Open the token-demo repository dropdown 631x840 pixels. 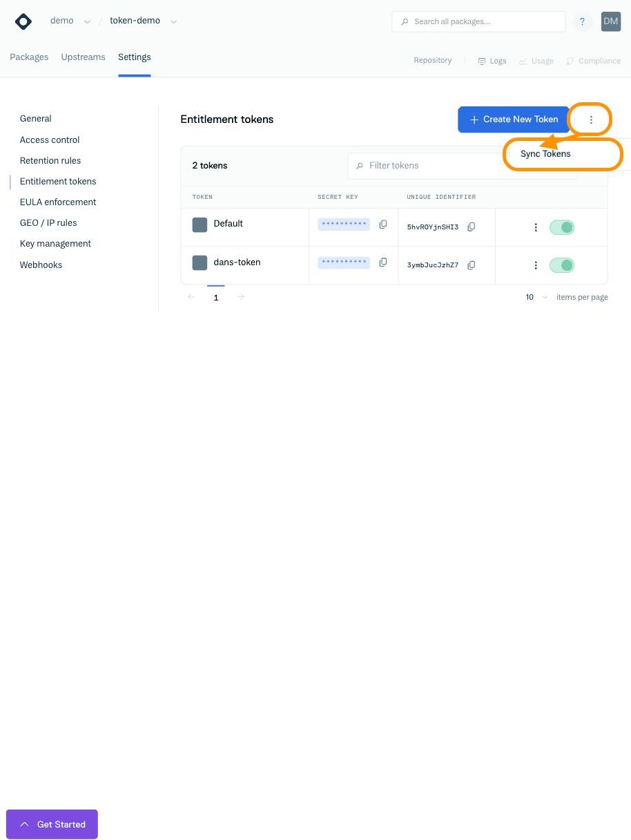[173, 21]
